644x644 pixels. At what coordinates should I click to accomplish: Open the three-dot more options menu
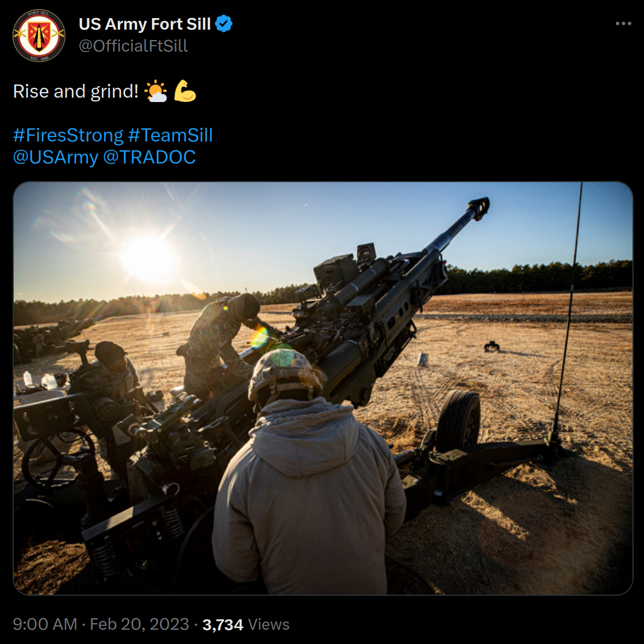(x=623, y=24)
